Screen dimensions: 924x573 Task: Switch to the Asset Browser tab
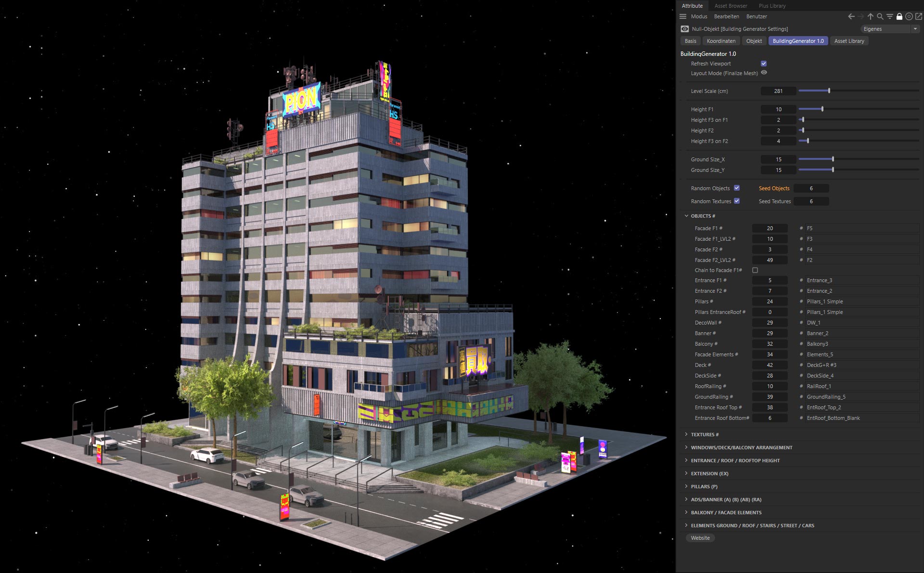[731, 6]
